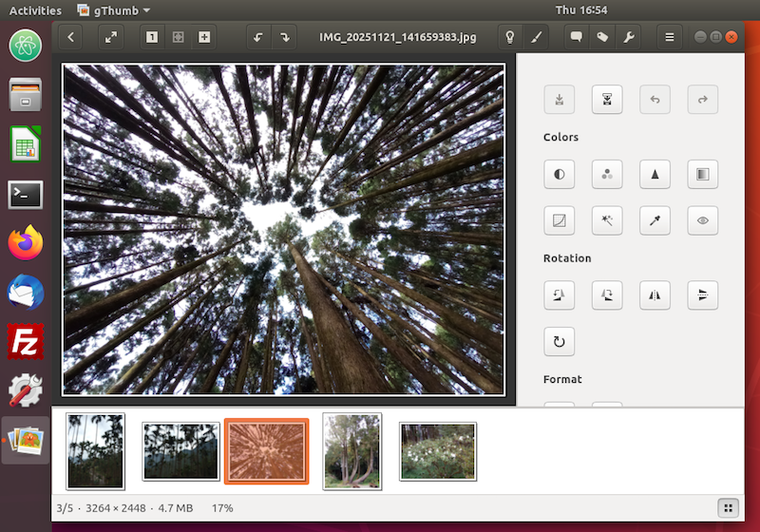The width and height of the screenshot is (760, 532).
Task: Open the clock showing Thu 16:54
Action: [581, 10]
